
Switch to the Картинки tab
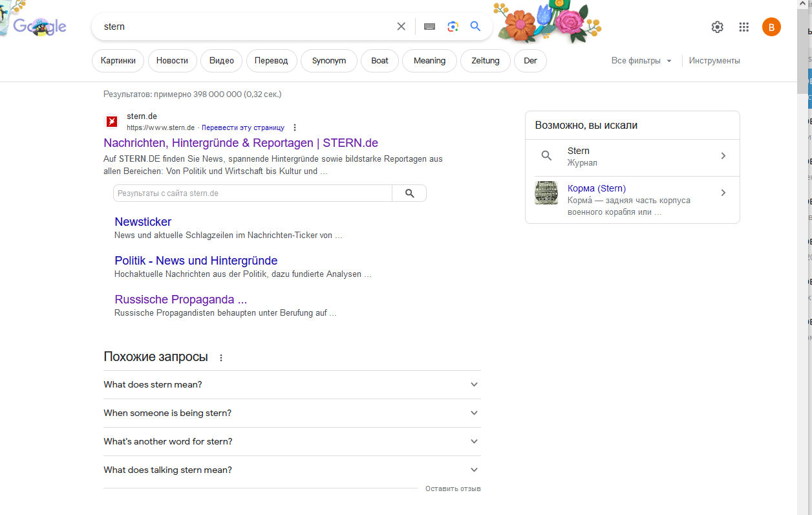coord(118,61)
